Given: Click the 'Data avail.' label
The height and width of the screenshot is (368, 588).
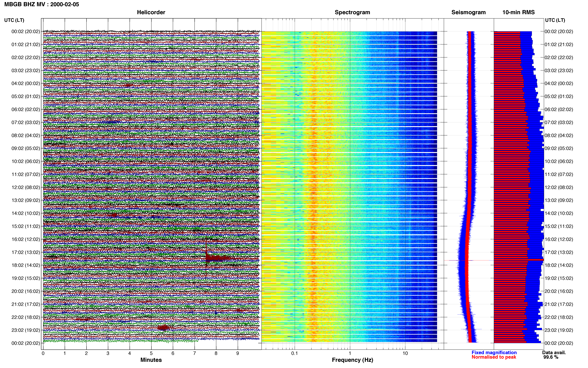Looking at the screenshot, I should pos(554,353).
